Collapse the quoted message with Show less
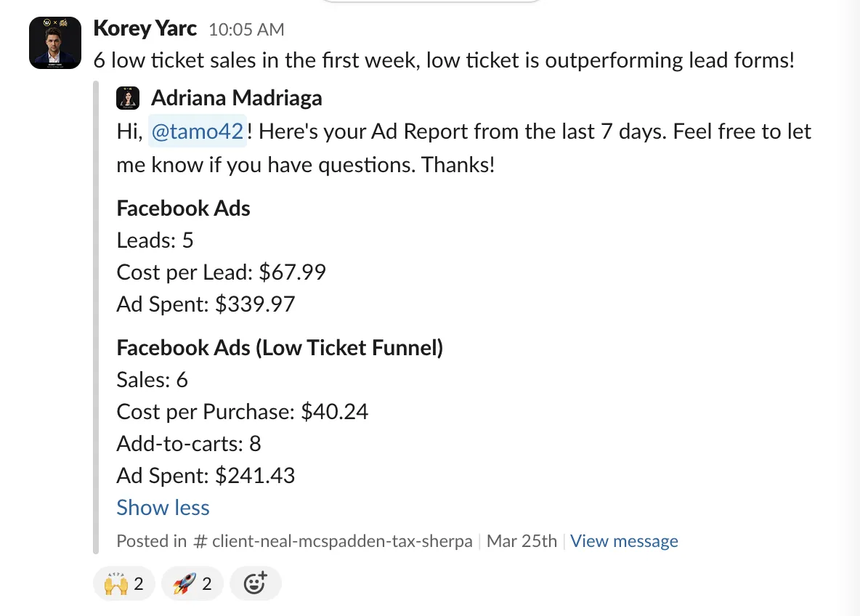The height and width of the screenshot is (616, 860). [x=163, y=508]
